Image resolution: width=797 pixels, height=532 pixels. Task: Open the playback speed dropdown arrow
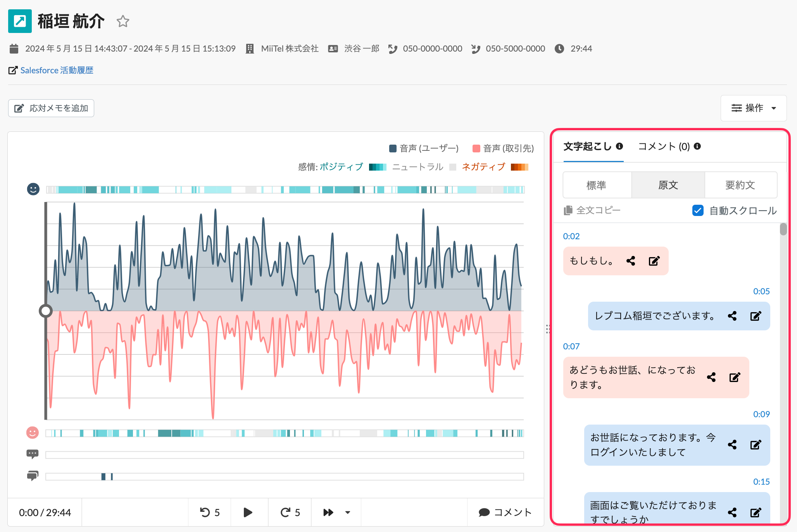pos(348,513)
